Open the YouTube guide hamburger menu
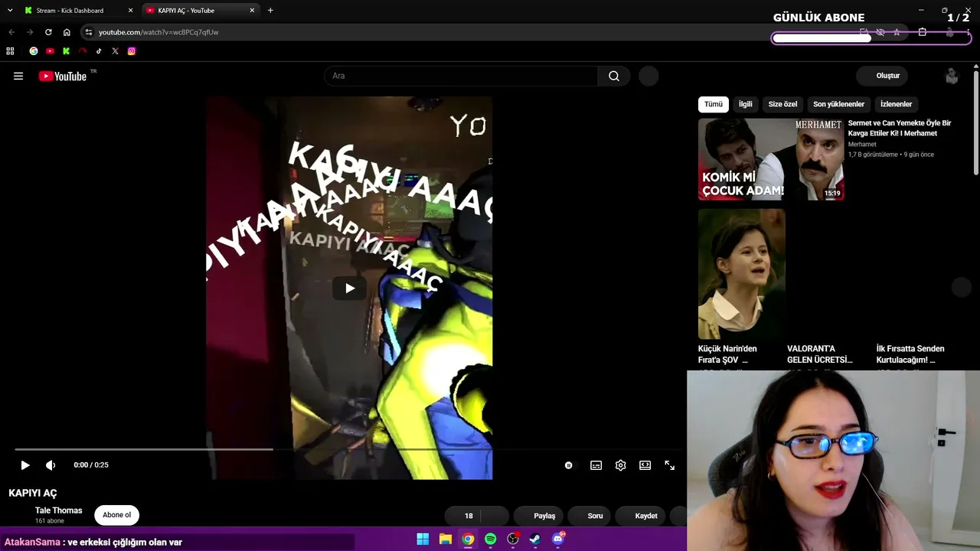980x551 pixels. click(18, 76)
